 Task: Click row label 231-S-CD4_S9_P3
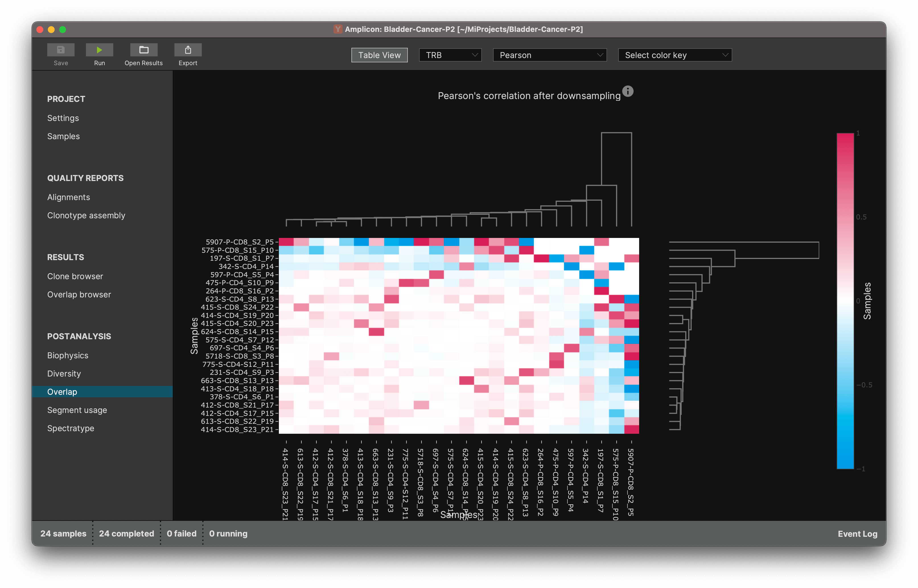[242, 372]
